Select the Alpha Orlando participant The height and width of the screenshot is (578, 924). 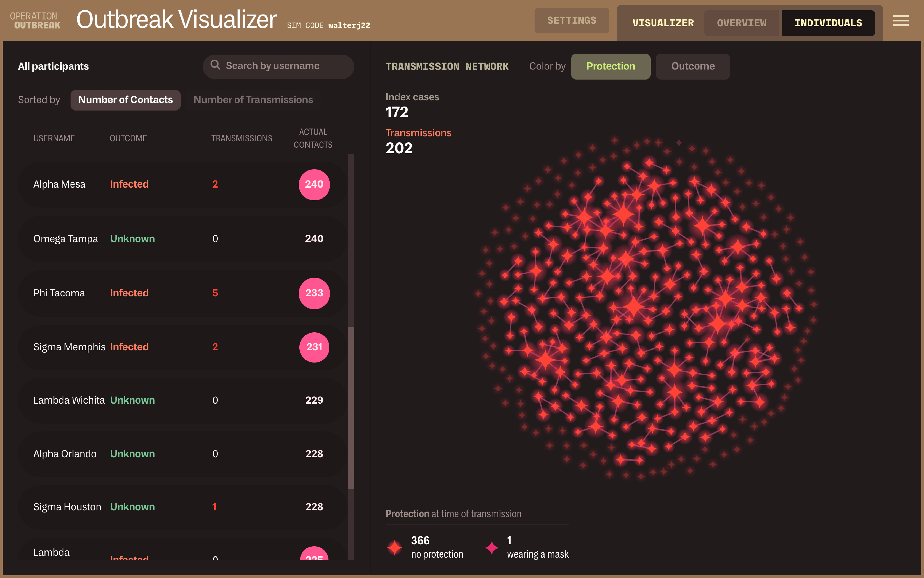click(x=183, y=454)
